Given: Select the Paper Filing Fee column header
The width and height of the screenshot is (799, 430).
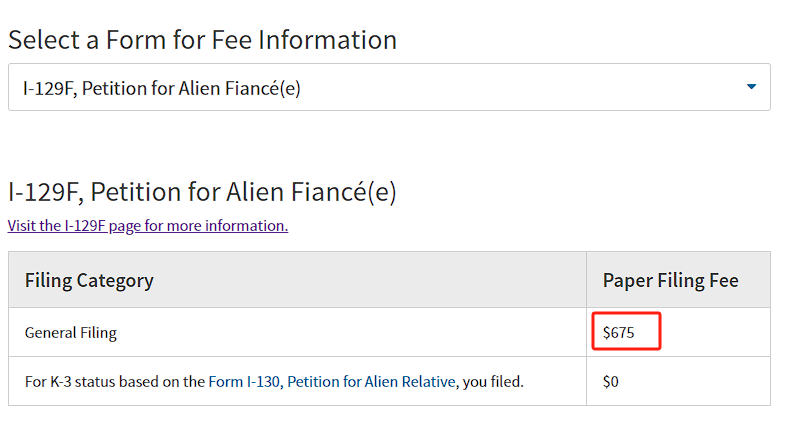Looking at the screenshot, I should coord(678,280).
